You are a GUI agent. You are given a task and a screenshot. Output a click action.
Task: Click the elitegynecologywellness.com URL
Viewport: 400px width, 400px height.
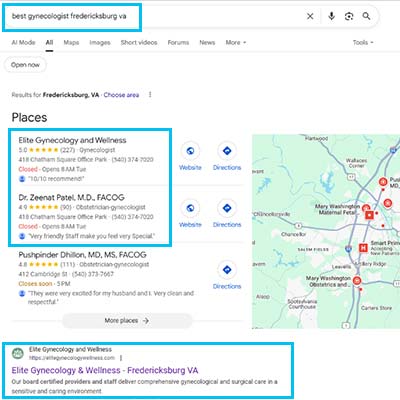(72, 358)
